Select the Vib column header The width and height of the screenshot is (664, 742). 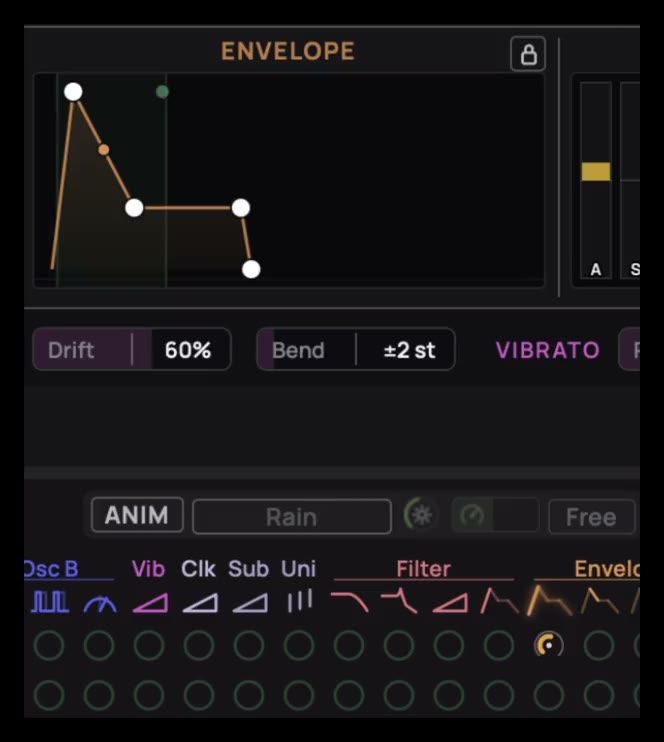coord(149,569)
